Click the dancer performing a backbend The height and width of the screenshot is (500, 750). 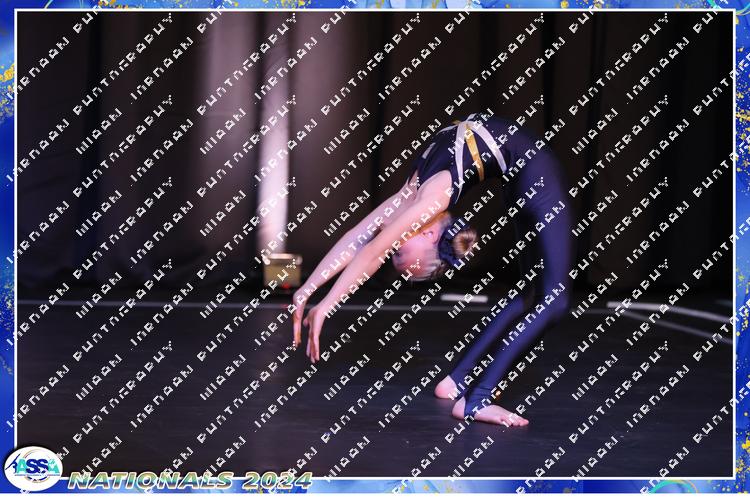(x=434, y=270)
